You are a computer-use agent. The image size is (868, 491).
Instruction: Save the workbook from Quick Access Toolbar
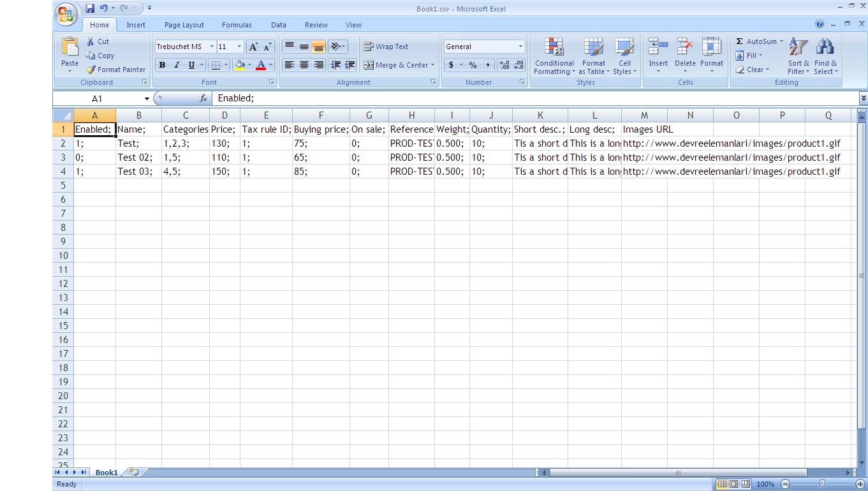point(90,8)
